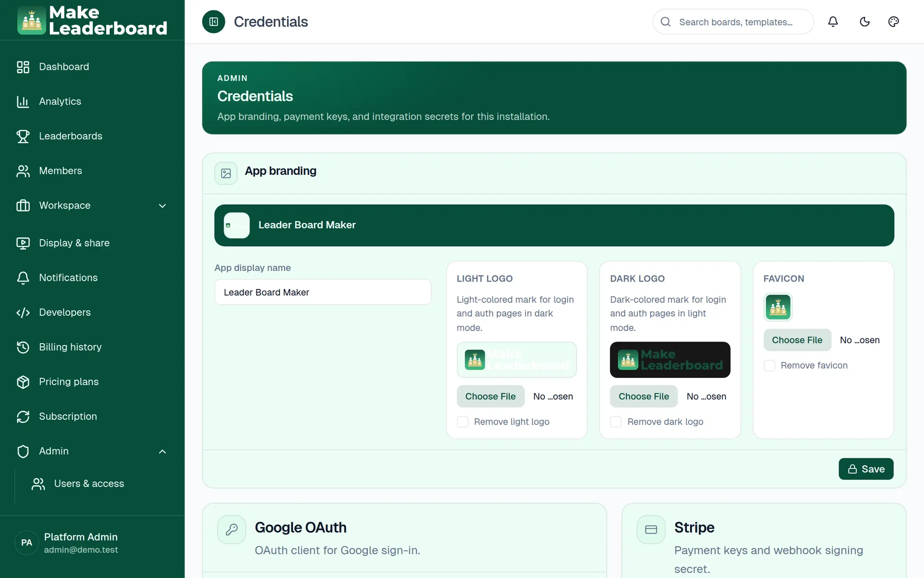Click the Pricing plans box icon
924x578 pixels.
point(23,382)
